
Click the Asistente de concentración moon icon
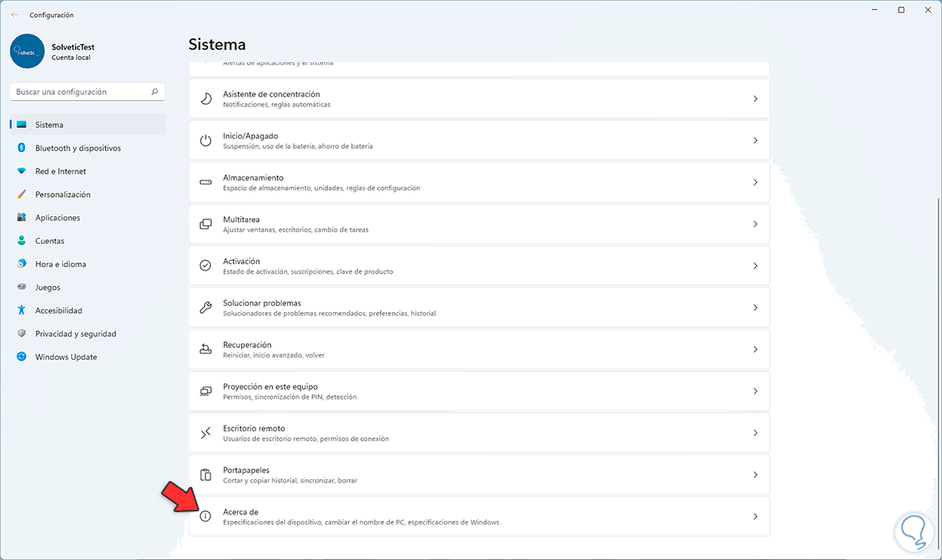click(206, 99)
